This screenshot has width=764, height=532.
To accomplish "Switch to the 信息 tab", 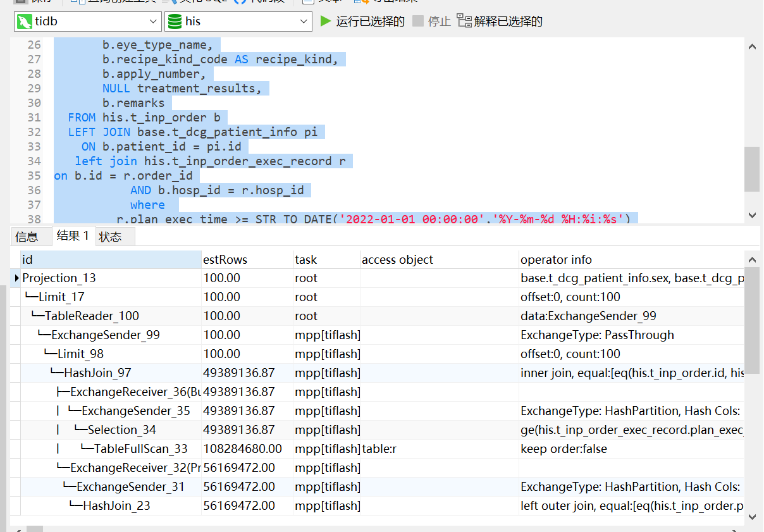I will 27,237.
